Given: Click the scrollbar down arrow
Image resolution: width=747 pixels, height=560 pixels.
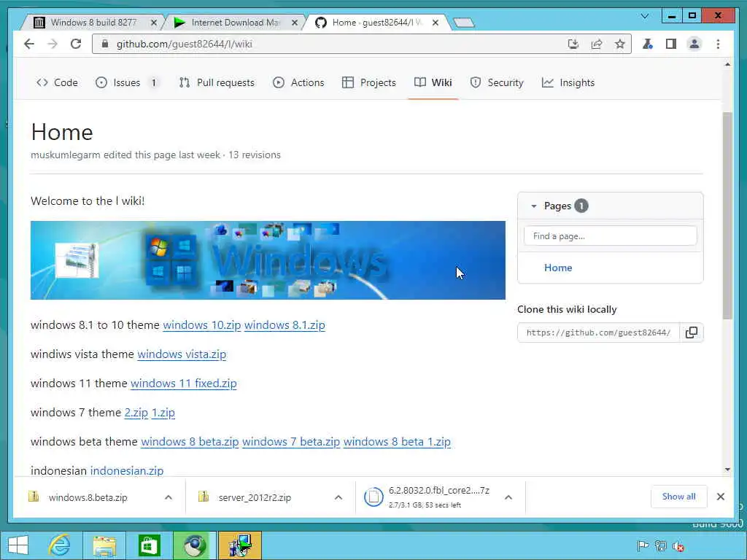Looking at the screenshot, I should pos(727,470).
